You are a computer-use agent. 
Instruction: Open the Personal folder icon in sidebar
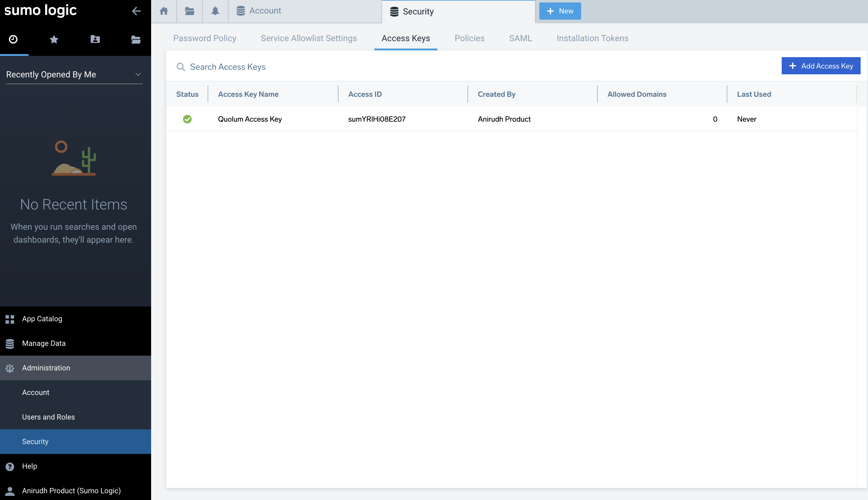click(95, 39)
